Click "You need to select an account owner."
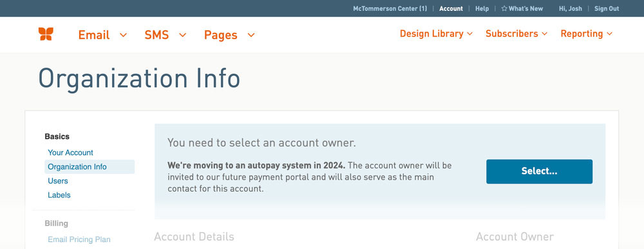The image size is (644, 249). tap(261, 143)
